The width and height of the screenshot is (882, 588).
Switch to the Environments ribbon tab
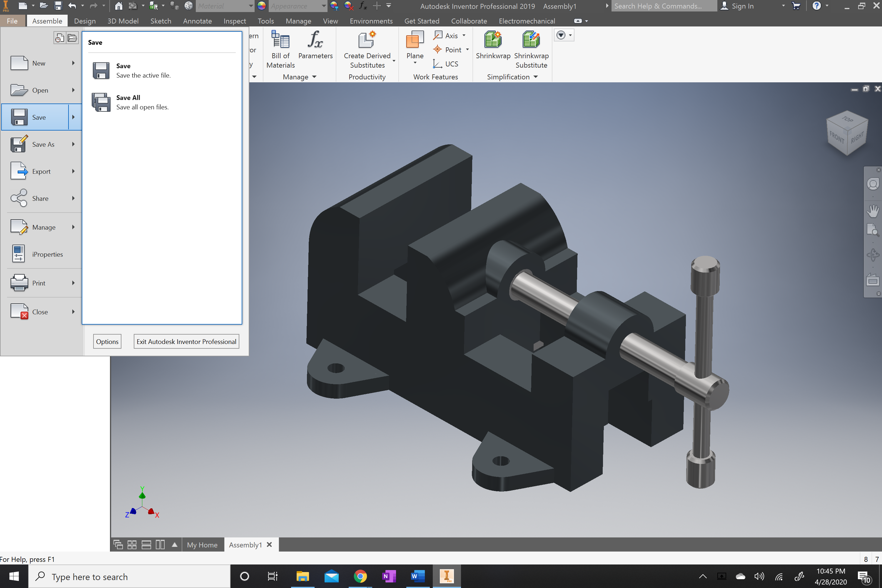371,21
